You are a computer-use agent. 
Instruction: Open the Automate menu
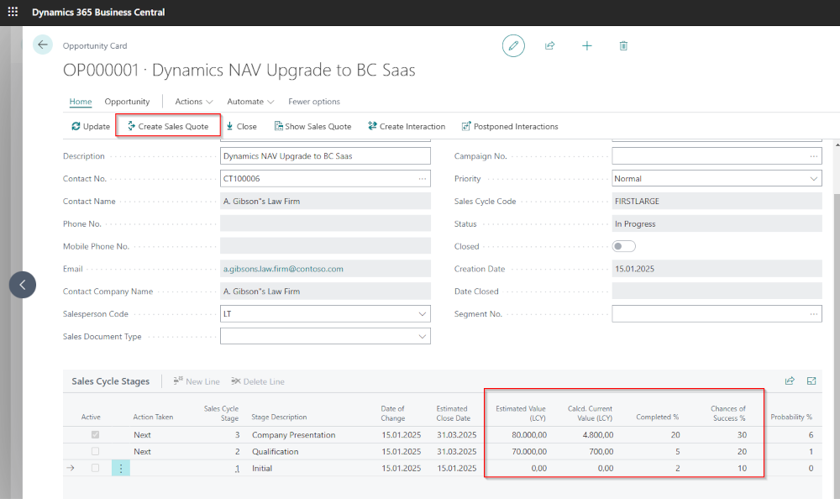[250, 102]
